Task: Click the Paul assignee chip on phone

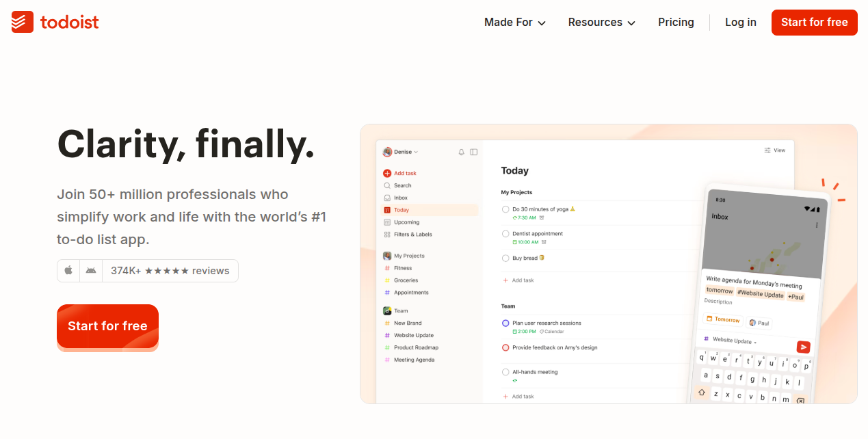Action: pyautogui.click(x=759, y=323)
